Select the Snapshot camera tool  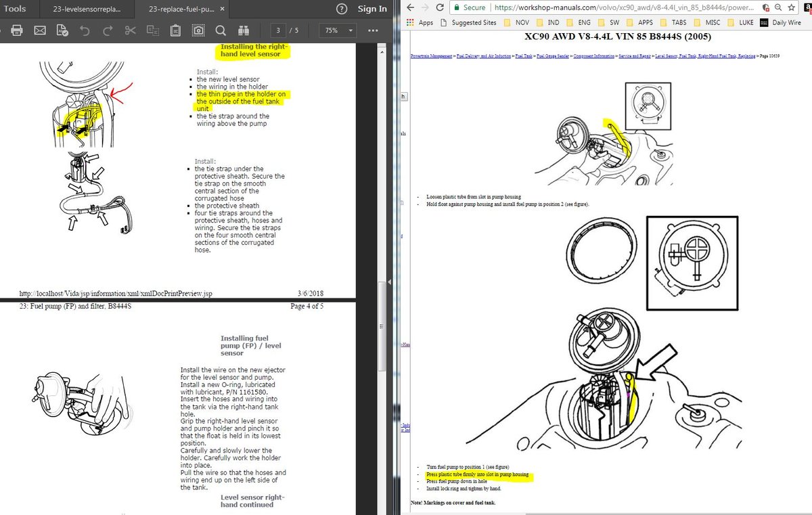(198, 30)
